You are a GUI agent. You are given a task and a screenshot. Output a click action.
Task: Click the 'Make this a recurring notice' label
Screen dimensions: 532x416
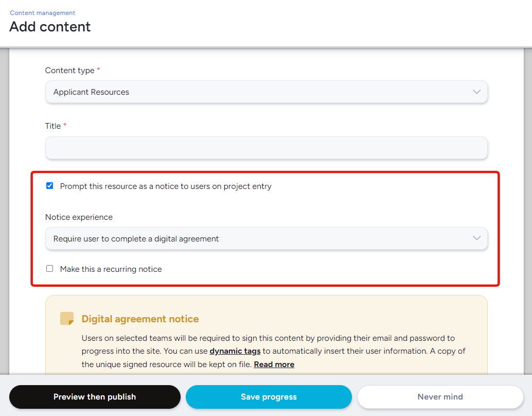pyautogui.click(x=111, y=269)
